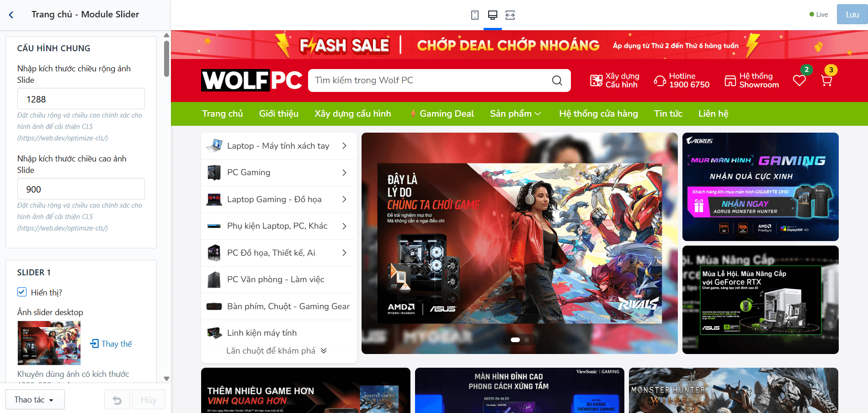The height and width of the screenshot is (413, 868).
Task: Click the Laptop Gaming - Đồ họa icon
Action: [214, 199]
